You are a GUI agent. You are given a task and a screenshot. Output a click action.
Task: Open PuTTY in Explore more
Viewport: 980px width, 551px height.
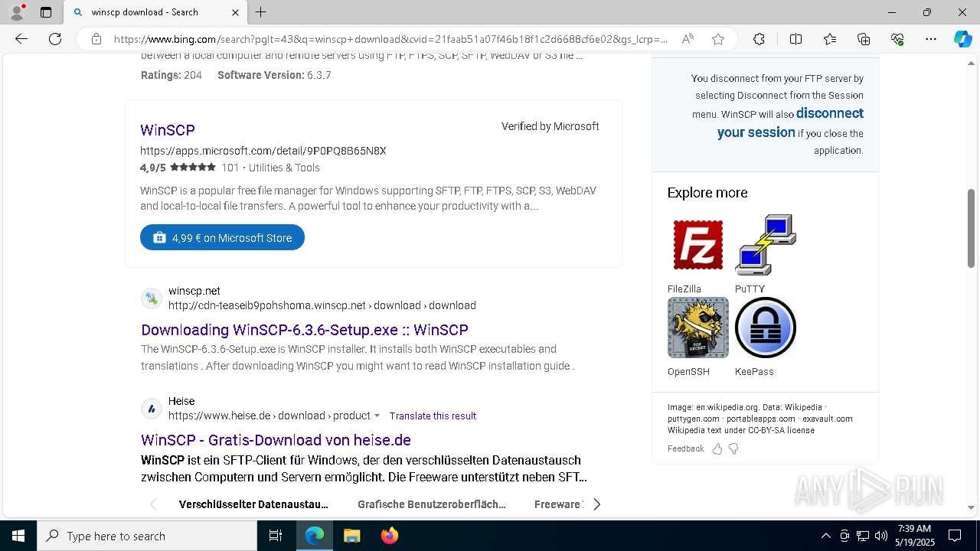click(x=766, y=255)
